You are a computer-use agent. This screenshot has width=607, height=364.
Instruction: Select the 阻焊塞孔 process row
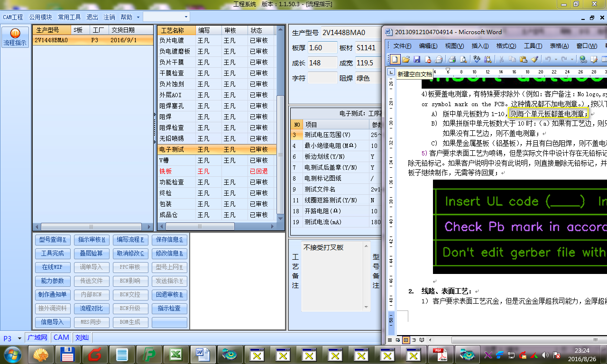217,106
